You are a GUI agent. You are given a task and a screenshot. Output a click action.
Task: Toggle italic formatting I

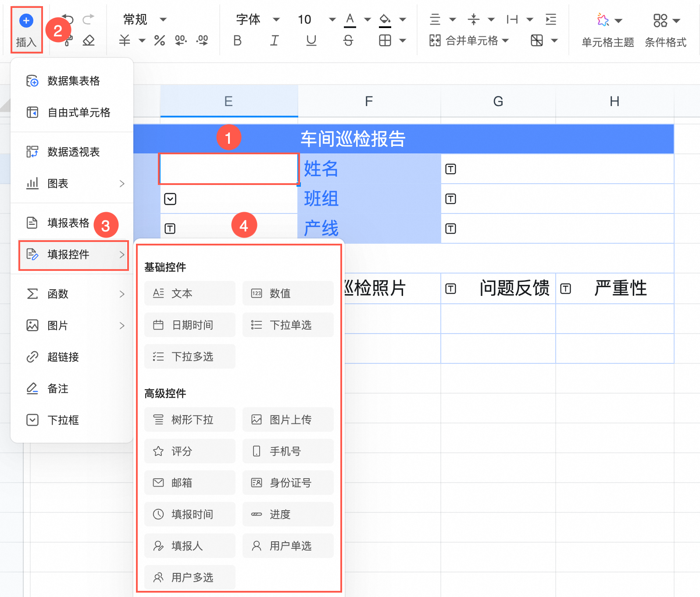[x=274, y=41]
